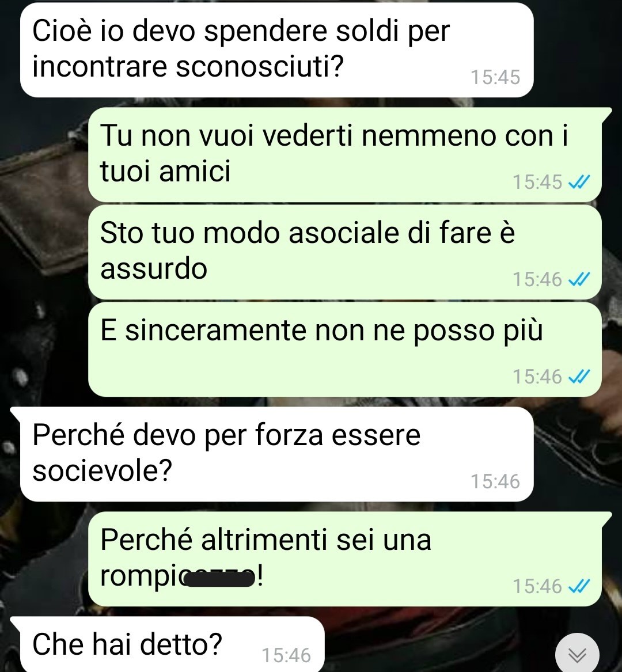Screen dimensions: 622x672
Task: Tap the word 'sconosciuti?' in first message
Action: [260, 67]
